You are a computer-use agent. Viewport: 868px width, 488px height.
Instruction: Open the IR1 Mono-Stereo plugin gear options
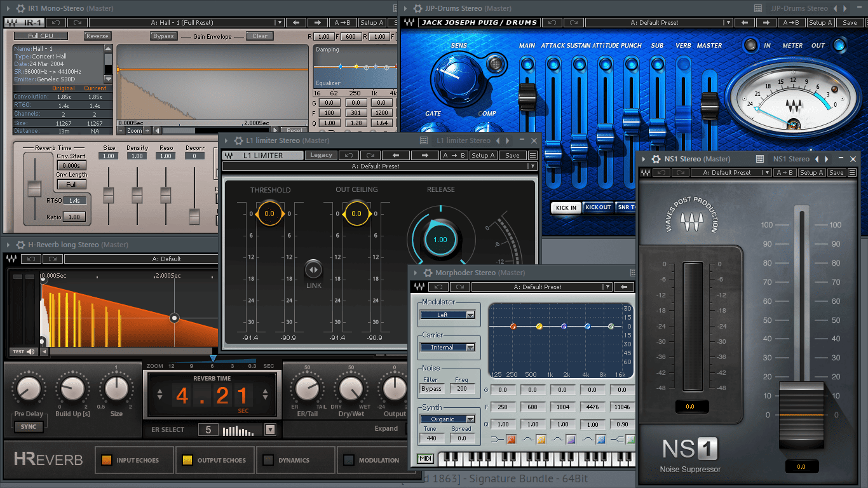tap(19, 8)
